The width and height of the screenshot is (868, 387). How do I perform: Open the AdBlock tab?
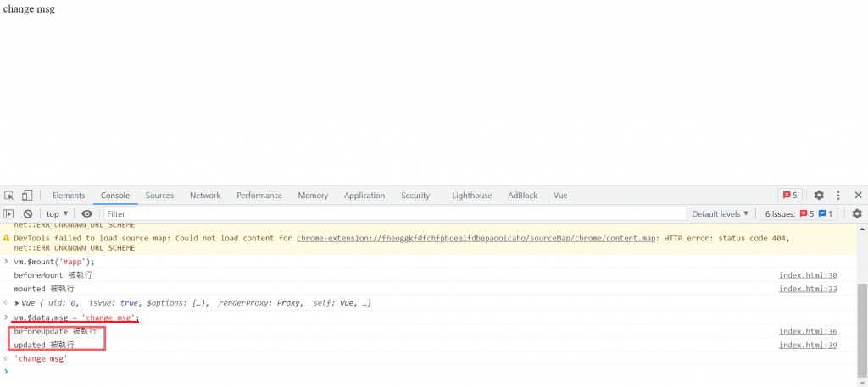click(x=522, y=195)
